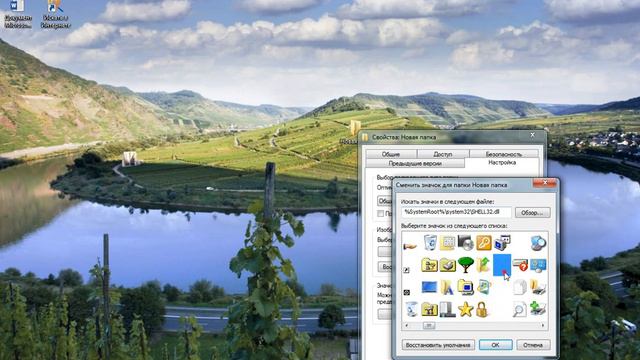This screenshot has height=360, width=640.
Task: Click the horizontal scrollbar thumb in icon list
Action: [429, 326]
